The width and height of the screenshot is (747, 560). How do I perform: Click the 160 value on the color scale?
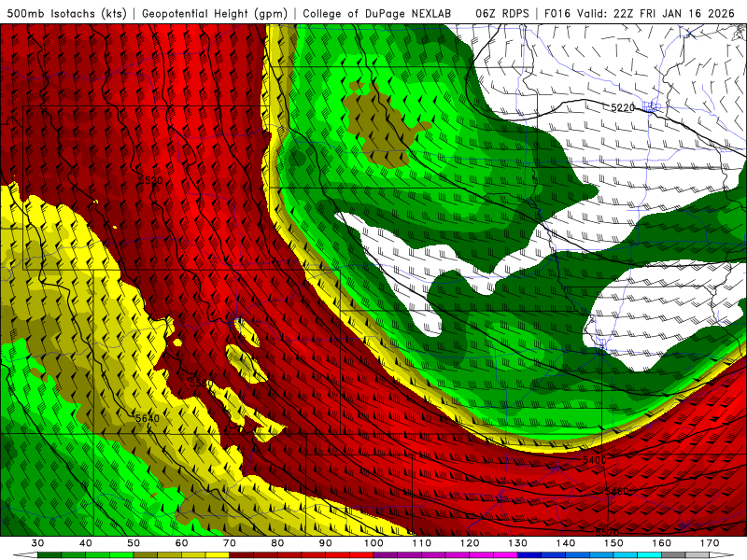click(x=662, y=543)
